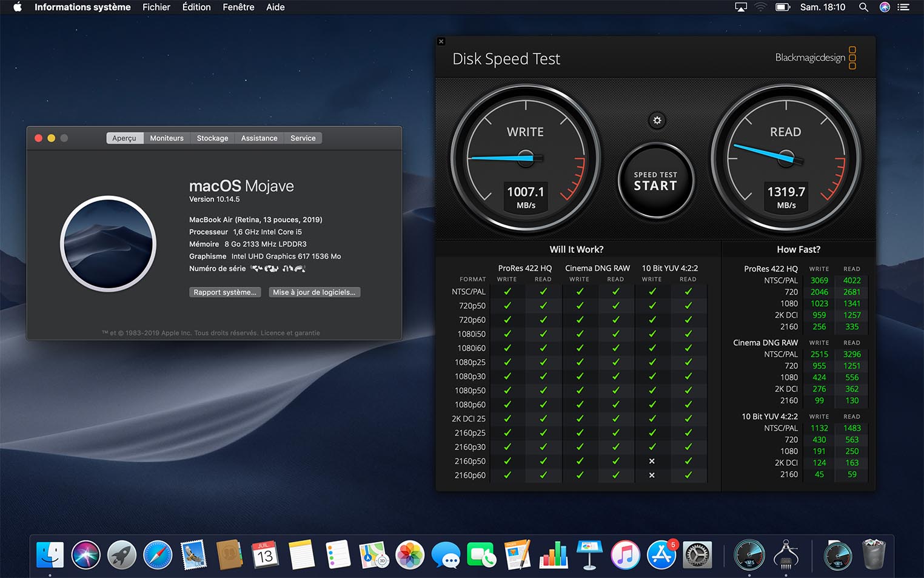Launch Safari from the Dock
The height and width of the screenshot is (578, 924).
[x=158, y=554]
